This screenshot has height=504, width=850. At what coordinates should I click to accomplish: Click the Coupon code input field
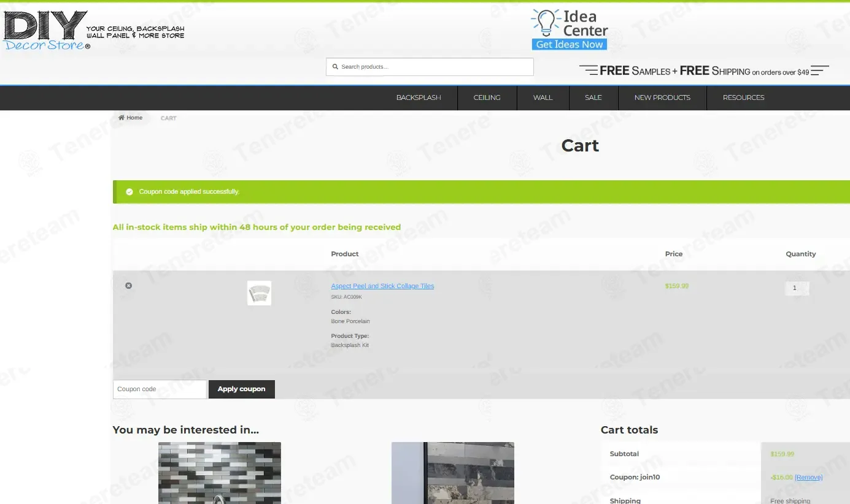160,389
